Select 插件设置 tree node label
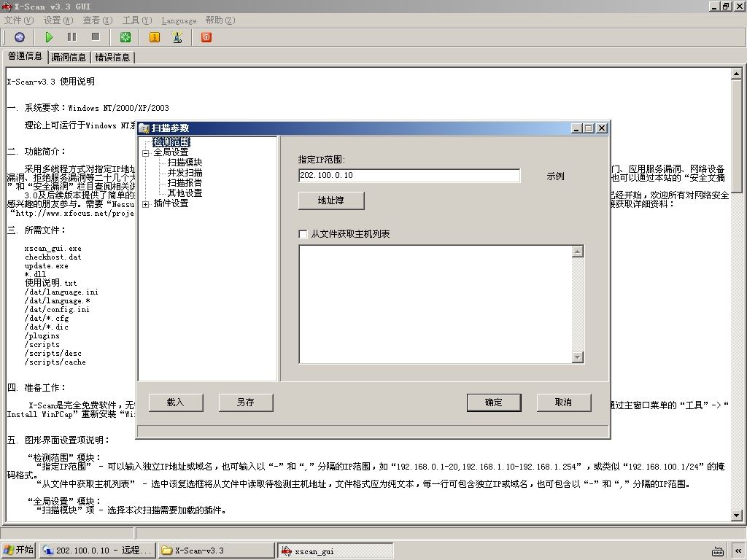The height and width of the screenshot is (560, 747). pyautogui.click(x=171, y=203)
